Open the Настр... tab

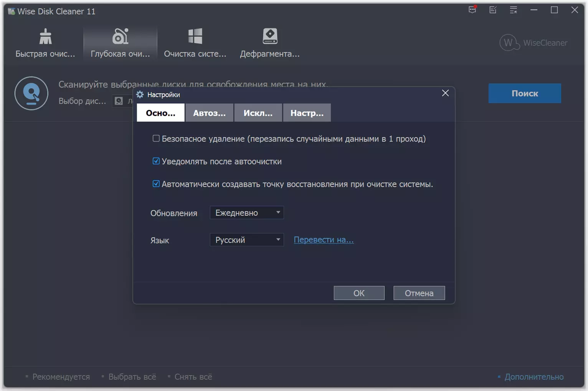click(307, 113)
